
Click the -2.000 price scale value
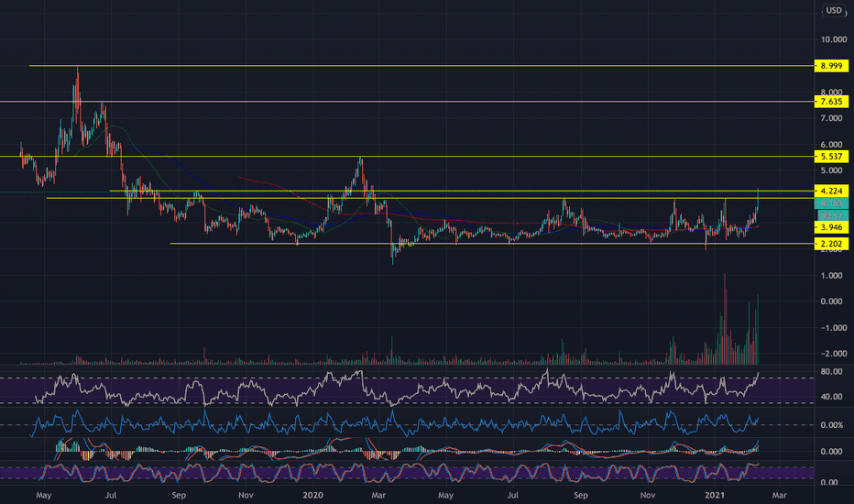click(833, 354)
